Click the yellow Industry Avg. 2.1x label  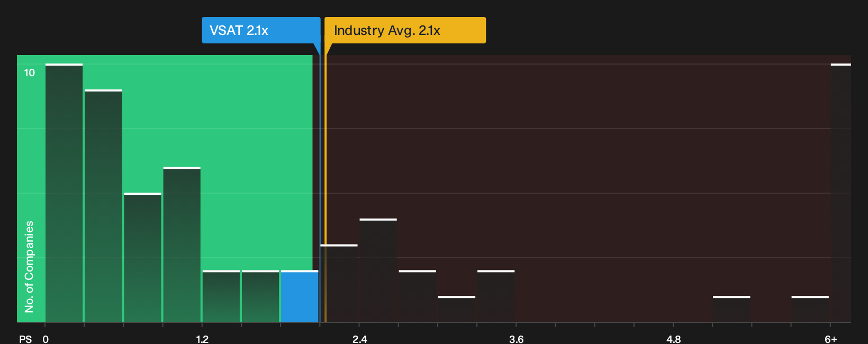pos(405,30)
